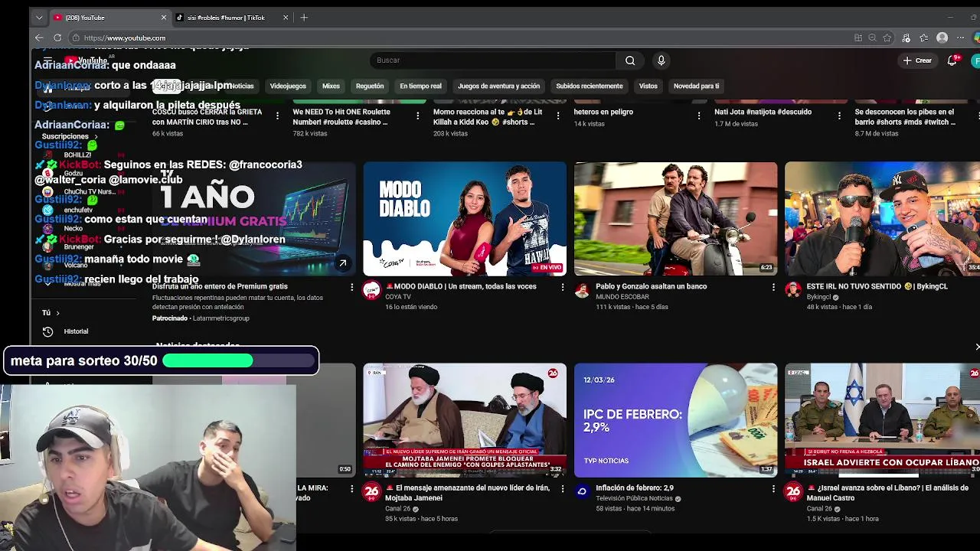The height and width of the screenshot is (551, 980).
Task: Open the Historial sidebar link
Action: [x=76, y=331]
